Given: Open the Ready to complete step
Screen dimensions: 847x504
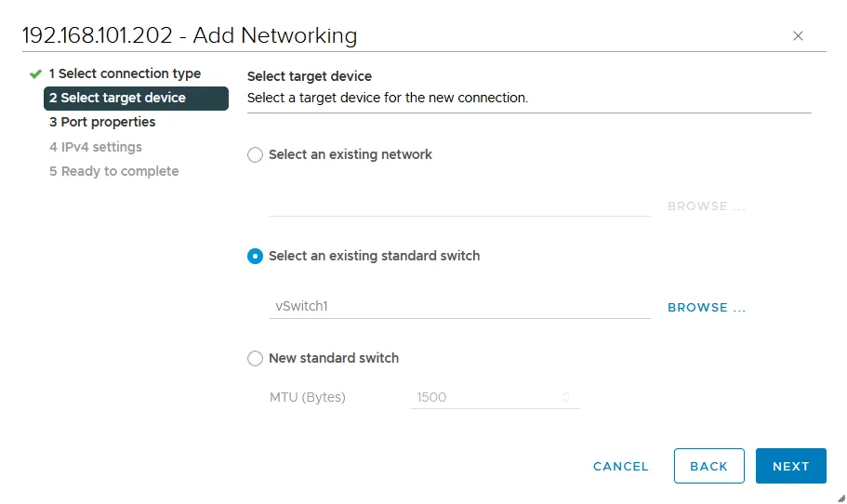Looking at the screenshot, I should [x=113, y=171].
